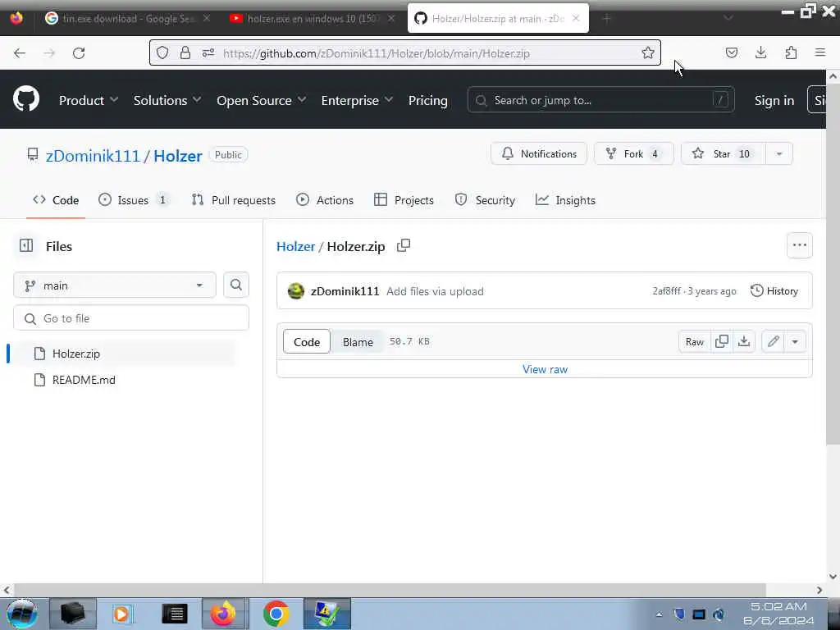The height and width of the screenshot is (630, 840).
Task: Open the Firefox hamburger menu
Action: 820,52
